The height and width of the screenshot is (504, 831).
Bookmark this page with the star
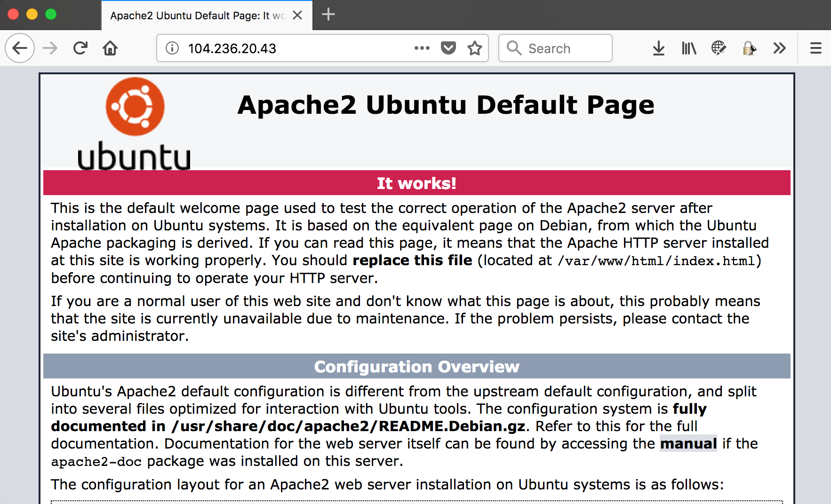(x=475, y=48)
